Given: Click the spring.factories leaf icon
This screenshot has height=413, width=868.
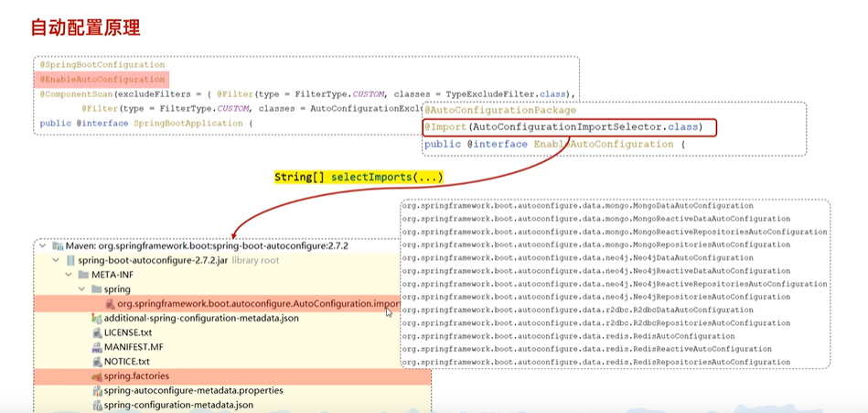Looking at the screenshot, I should point(97,375).
